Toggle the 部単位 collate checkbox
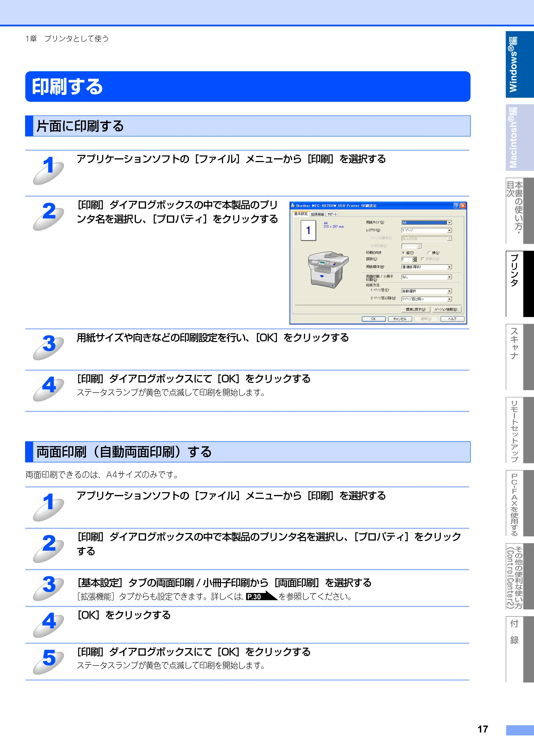Viewport: 534px width, 756px height. pyautogui.click(x=422, y=259)
